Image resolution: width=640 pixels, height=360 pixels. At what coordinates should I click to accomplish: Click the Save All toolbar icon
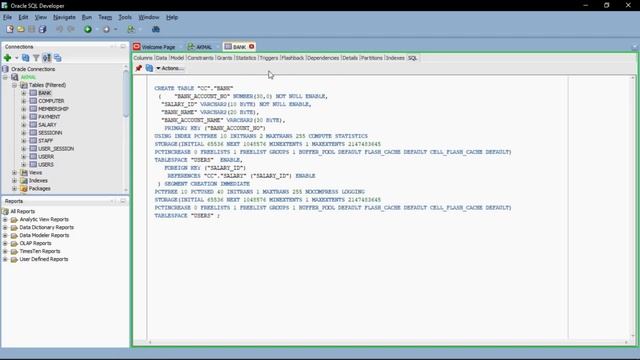pos(42,29)
